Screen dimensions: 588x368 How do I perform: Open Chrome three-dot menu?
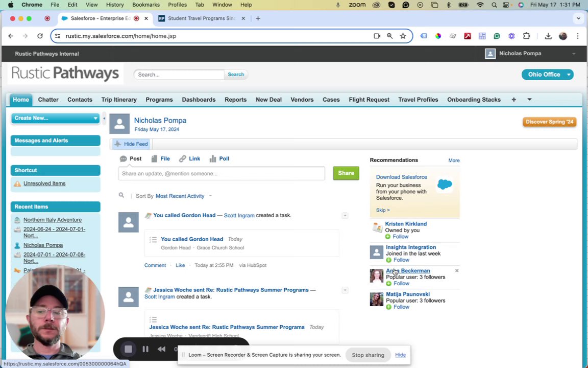point(577,36)
